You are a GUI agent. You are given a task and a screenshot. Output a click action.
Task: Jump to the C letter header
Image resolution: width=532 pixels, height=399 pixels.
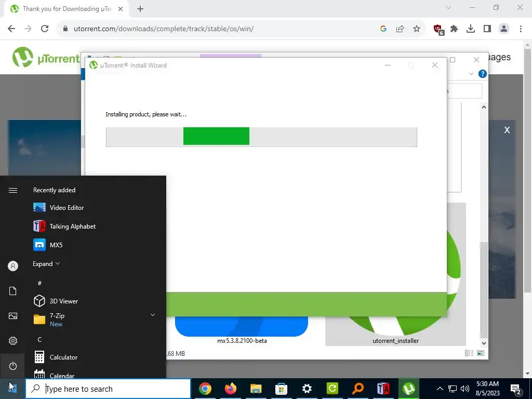pos(39,339)
